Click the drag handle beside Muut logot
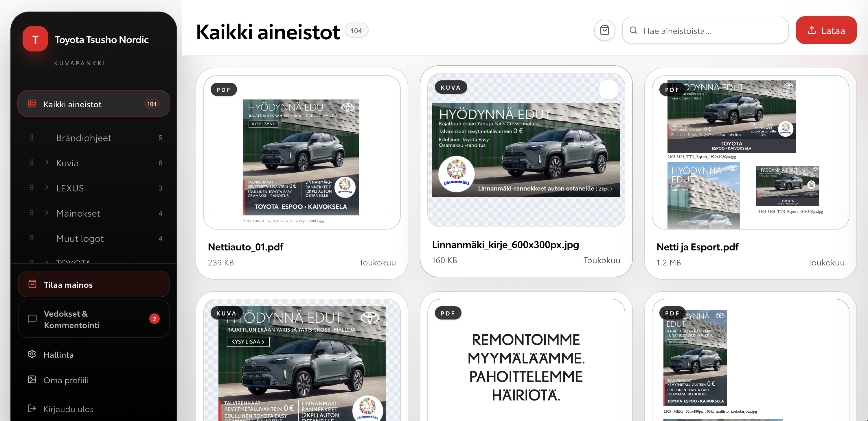The width and height of the screenshot is (868, 421). (x=32, y=238)
